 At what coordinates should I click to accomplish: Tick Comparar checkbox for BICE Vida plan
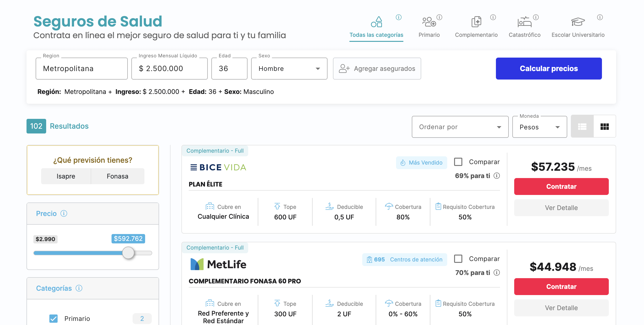pyautogui.click(x=458, y=162)
